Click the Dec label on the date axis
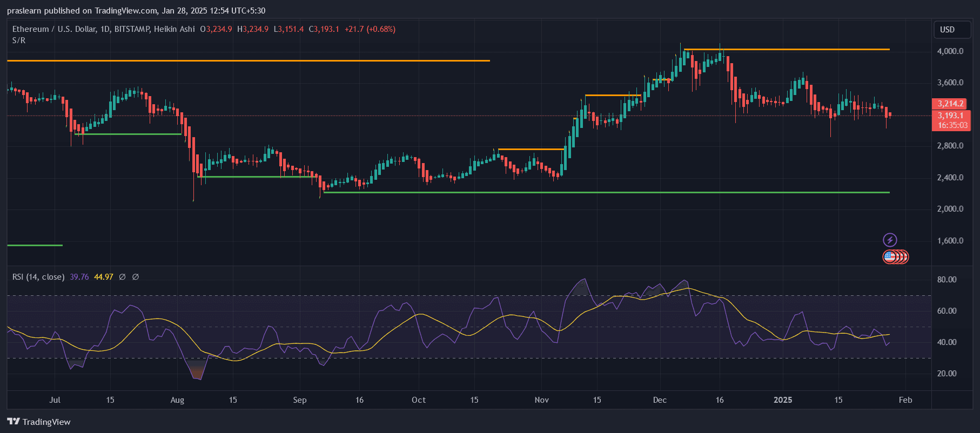The image size is (980, 433). click(660, 400)
